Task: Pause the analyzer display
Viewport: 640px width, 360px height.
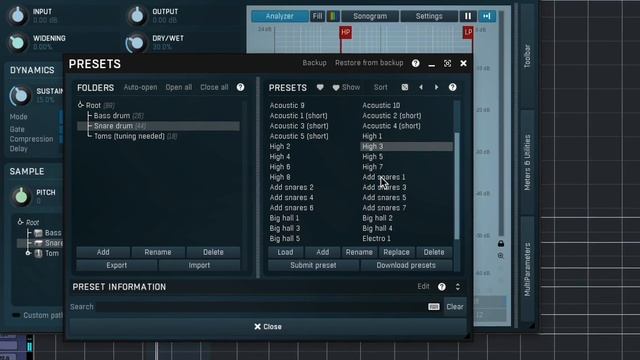Action: point(468,16)
